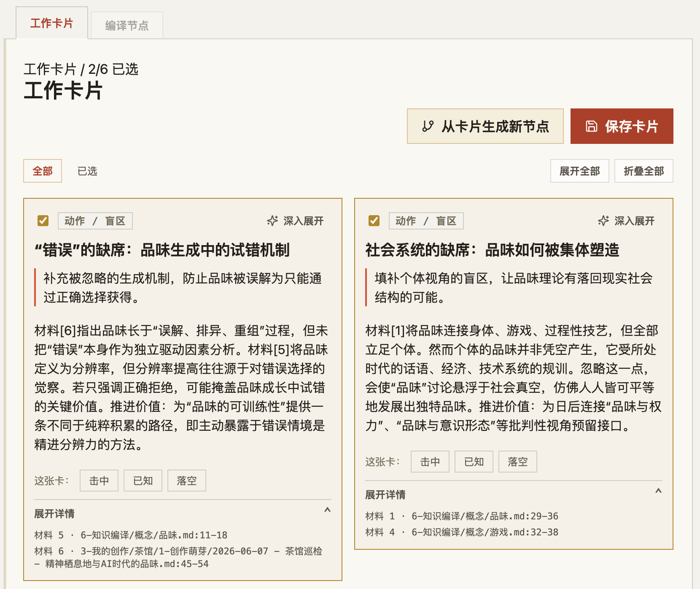Screen dimensions: 700x589
Task: Click sparkle icon on 社会系统的缺席 card
Action: (603, 221)
